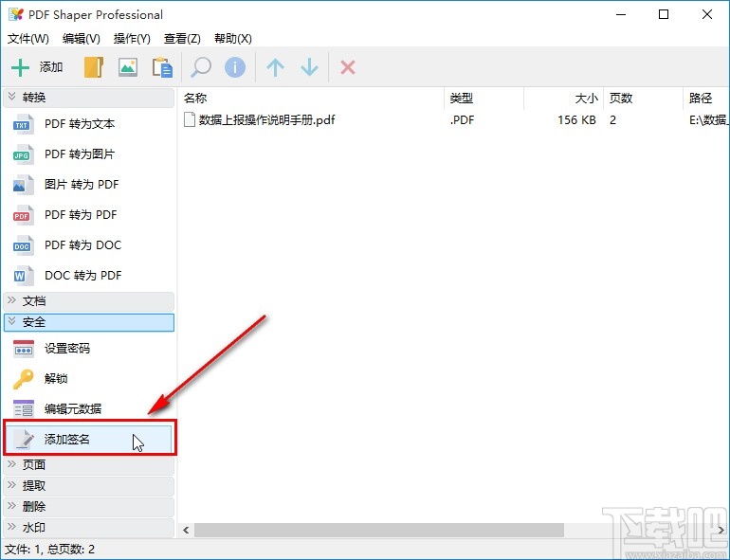Expand the 提取 section

pyautogui.click(x=88, y=485)
